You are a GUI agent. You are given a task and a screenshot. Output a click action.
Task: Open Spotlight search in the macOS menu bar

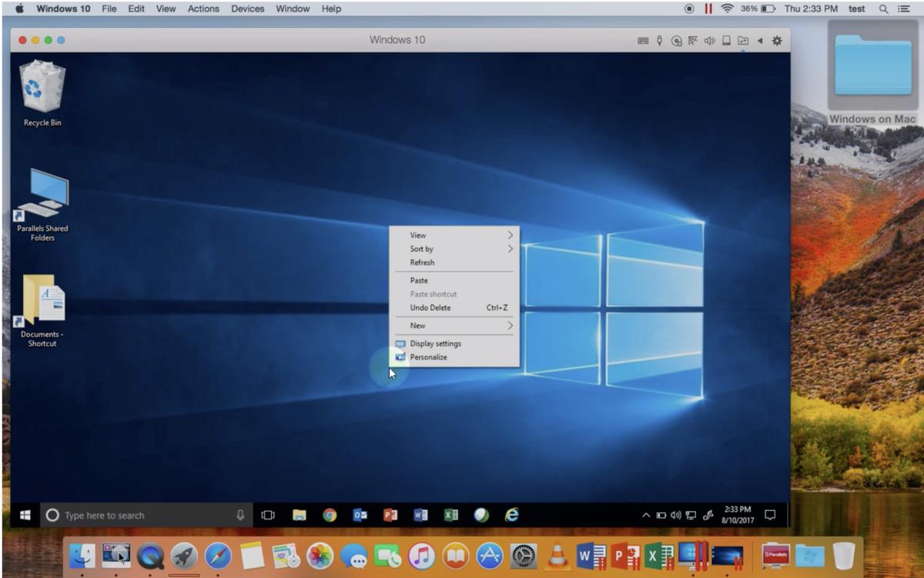883,8
